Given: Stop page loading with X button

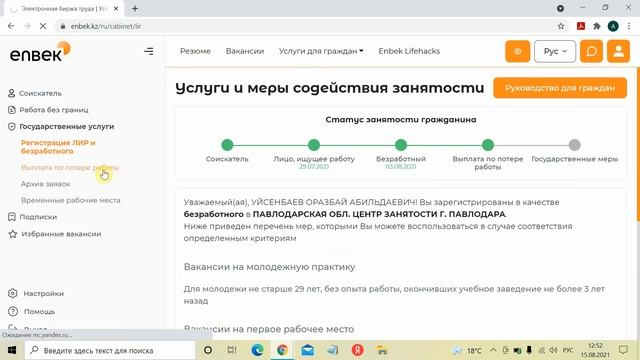Looking at the screenshot, I should point(43,26).
